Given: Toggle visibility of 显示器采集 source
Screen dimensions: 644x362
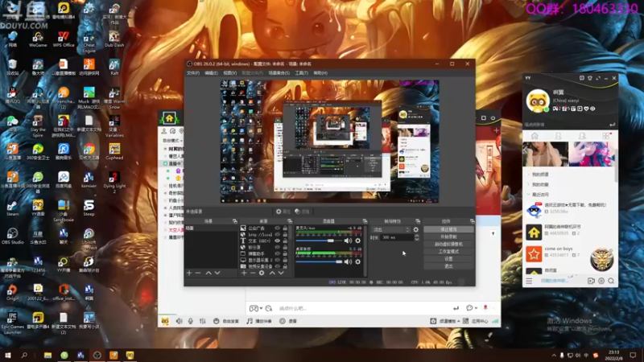Looking at the screenshot, I should 277,260.
